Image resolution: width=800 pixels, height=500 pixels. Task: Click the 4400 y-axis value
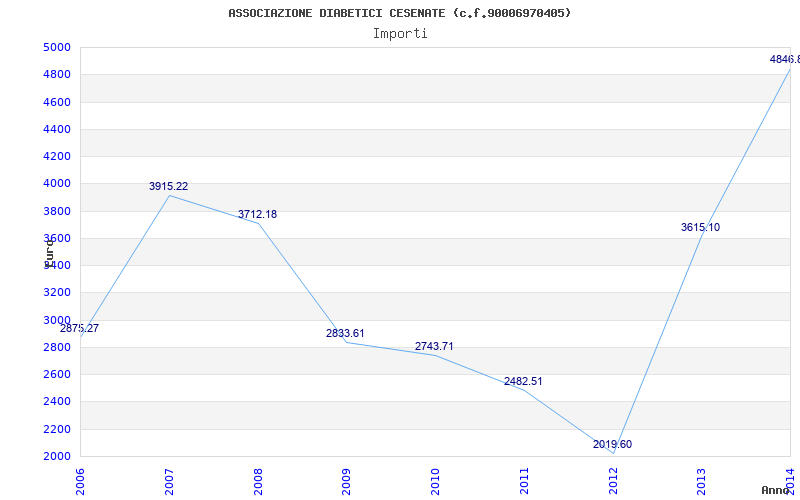56,129
